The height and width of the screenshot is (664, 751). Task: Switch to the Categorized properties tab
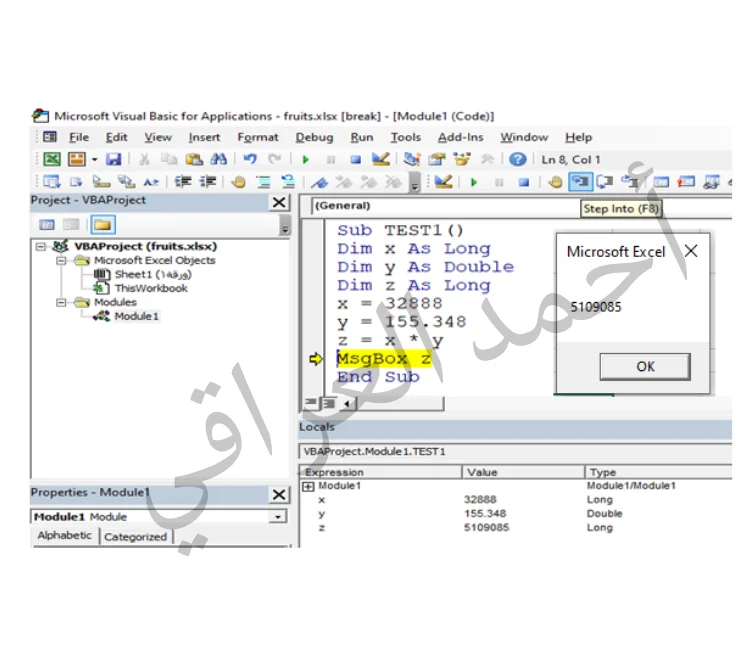click(136, 537)
